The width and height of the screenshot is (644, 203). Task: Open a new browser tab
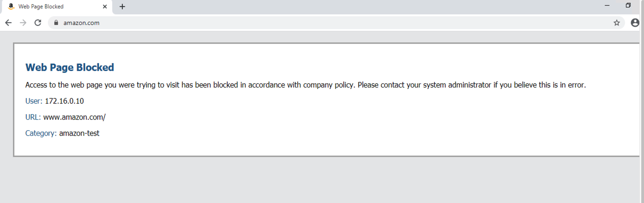[x=122, y=6]
